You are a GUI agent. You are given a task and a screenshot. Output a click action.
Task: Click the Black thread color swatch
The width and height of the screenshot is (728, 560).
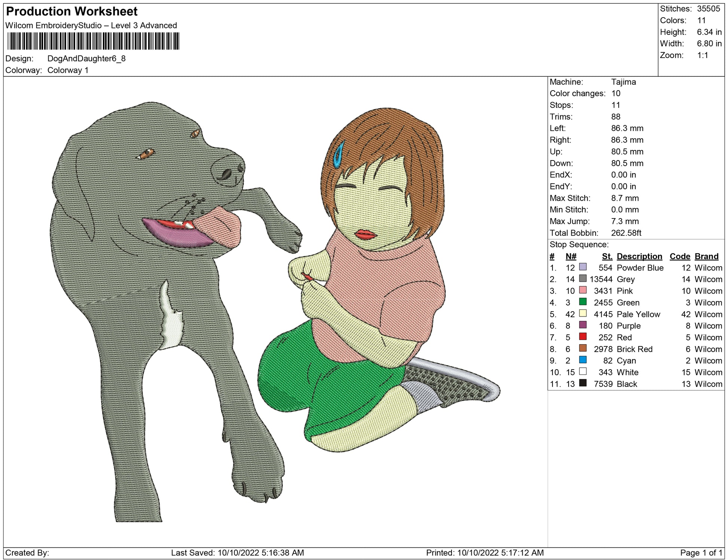pos(582,383)
